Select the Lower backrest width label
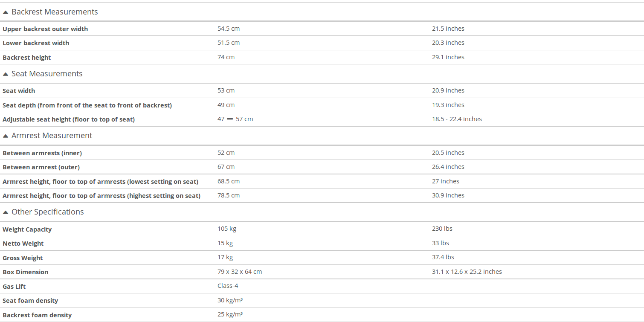The width and height of the screenshot is (644, 322). click(36, 43)
